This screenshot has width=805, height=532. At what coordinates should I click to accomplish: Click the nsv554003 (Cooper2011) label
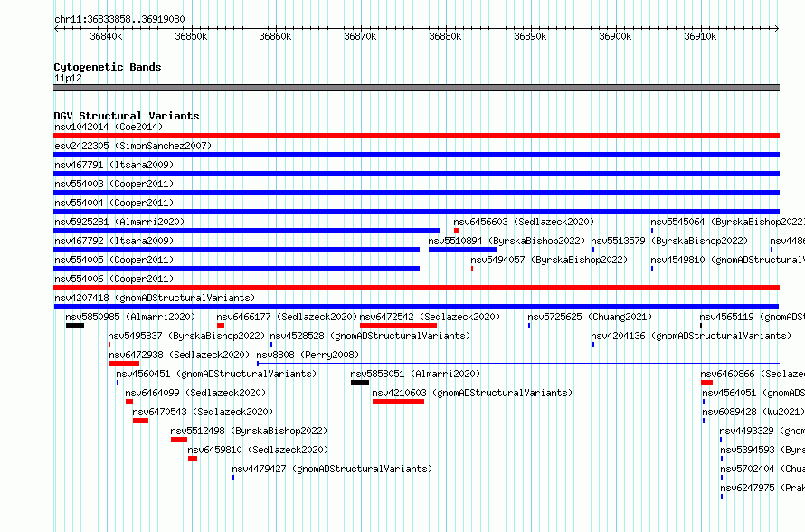tap(114, 184)
